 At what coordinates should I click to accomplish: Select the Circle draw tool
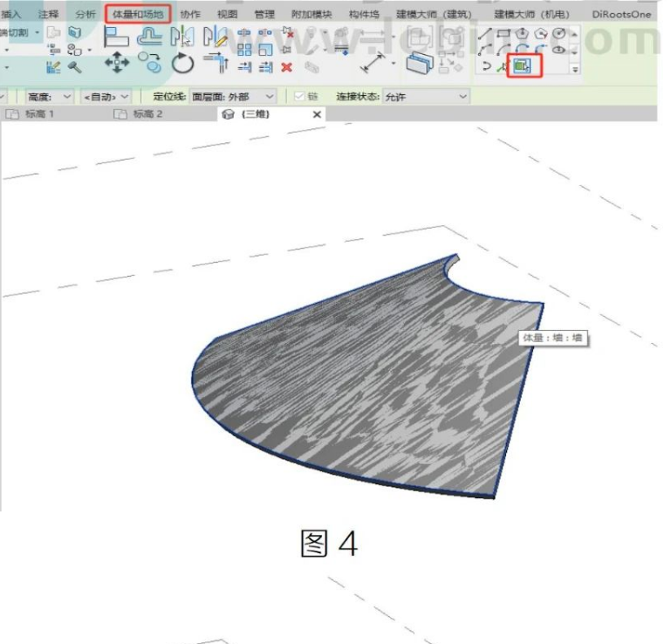point(559,33)
